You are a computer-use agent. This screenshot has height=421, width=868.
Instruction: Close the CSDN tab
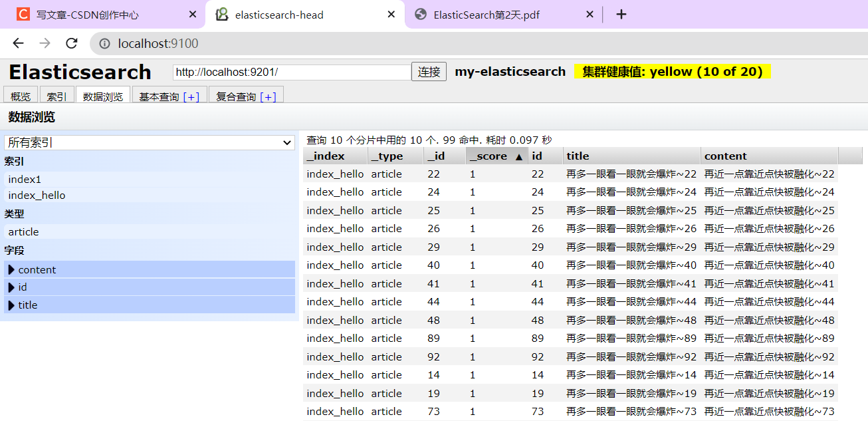193,15
